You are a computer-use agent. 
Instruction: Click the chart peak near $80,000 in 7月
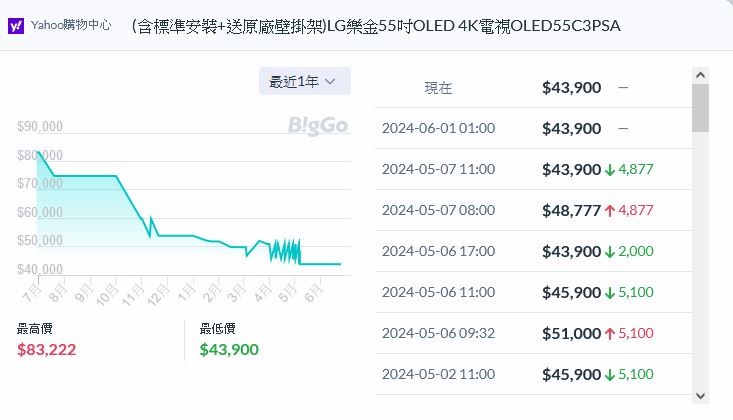tap(38, 152)
